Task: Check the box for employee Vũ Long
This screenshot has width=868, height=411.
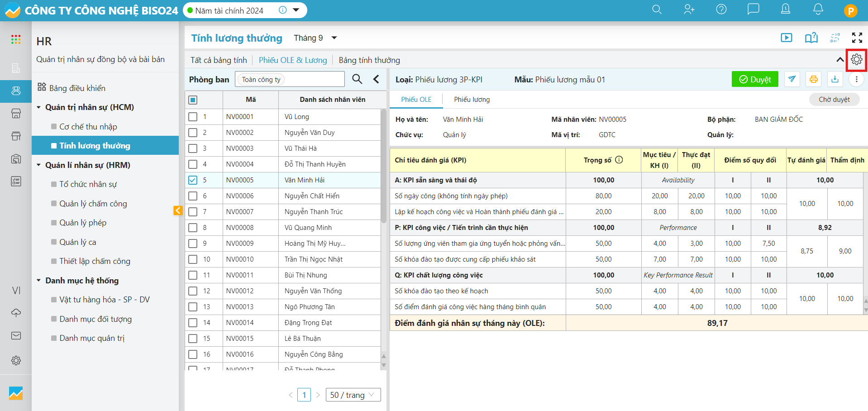Action: (193, 117)
